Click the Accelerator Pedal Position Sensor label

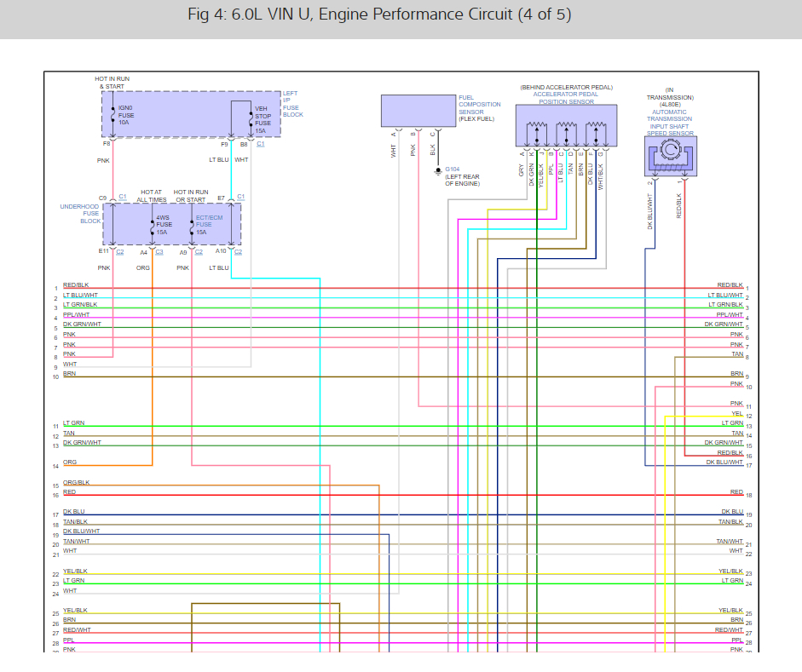pyautogui.click(x=566, y=98)
